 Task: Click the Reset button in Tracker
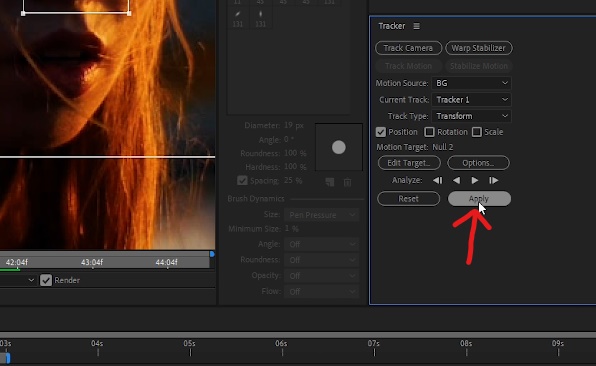409,199
